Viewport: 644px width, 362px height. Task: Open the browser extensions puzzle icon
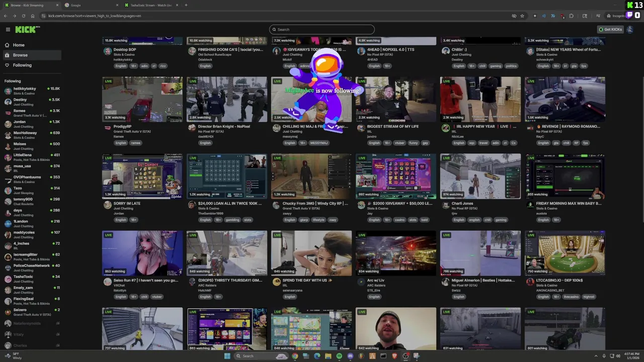[571, 16]
